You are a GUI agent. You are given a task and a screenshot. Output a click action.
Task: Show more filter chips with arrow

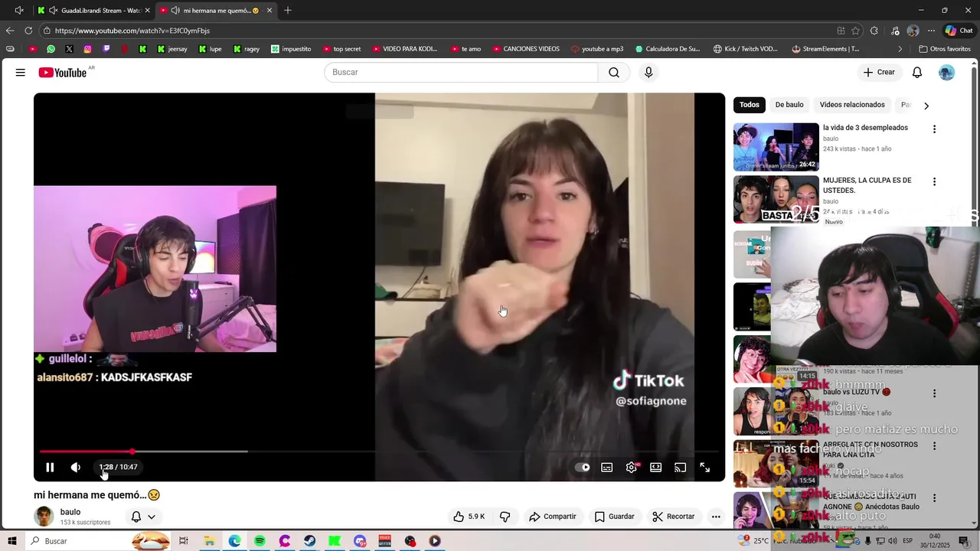[926, 106]
